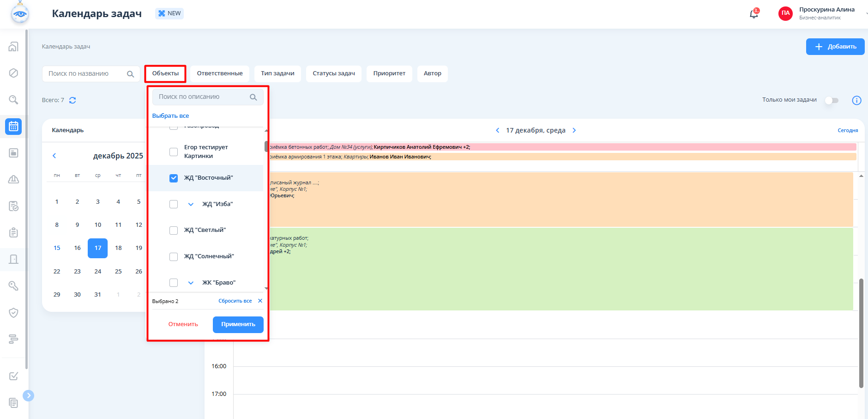Expand the ЖК "Браво" tree item

191,283
